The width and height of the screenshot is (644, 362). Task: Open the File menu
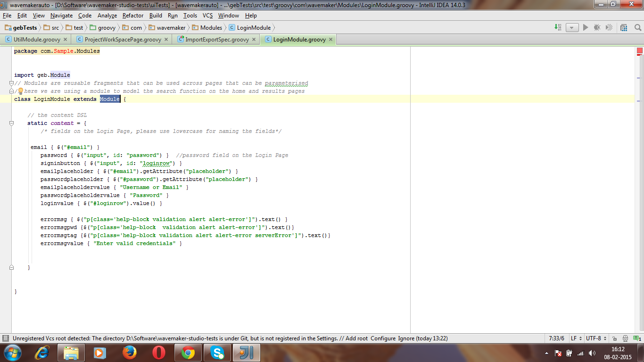[7, 16]
